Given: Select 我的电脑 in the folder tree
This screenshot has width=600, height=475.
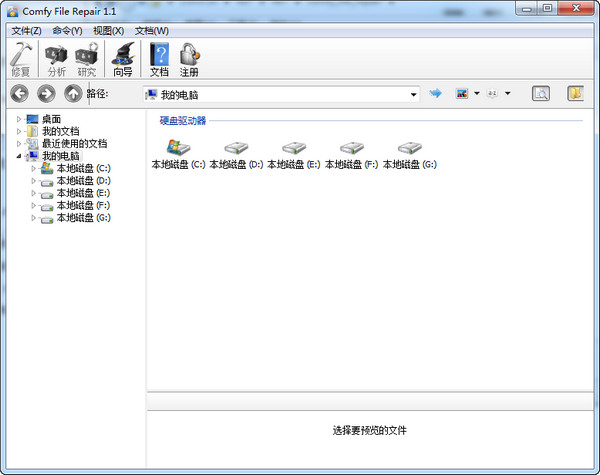Looking at the screenshot, I should 60,156.
